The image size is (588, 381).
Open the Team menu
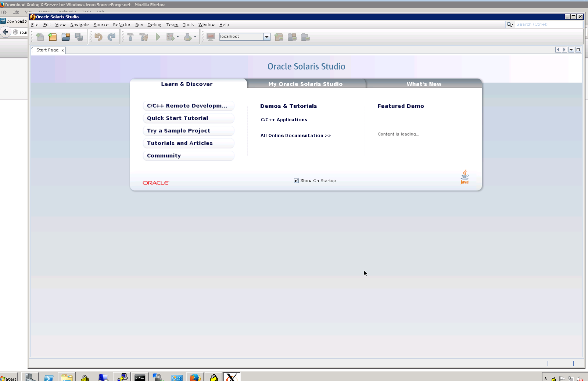coord(172,25)
